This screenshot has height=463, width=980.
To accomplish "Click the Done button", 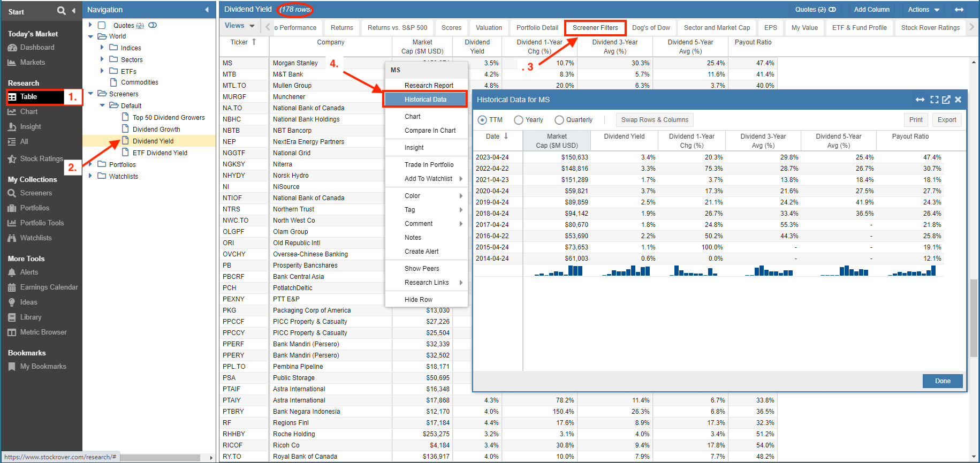I will point(943,381).
